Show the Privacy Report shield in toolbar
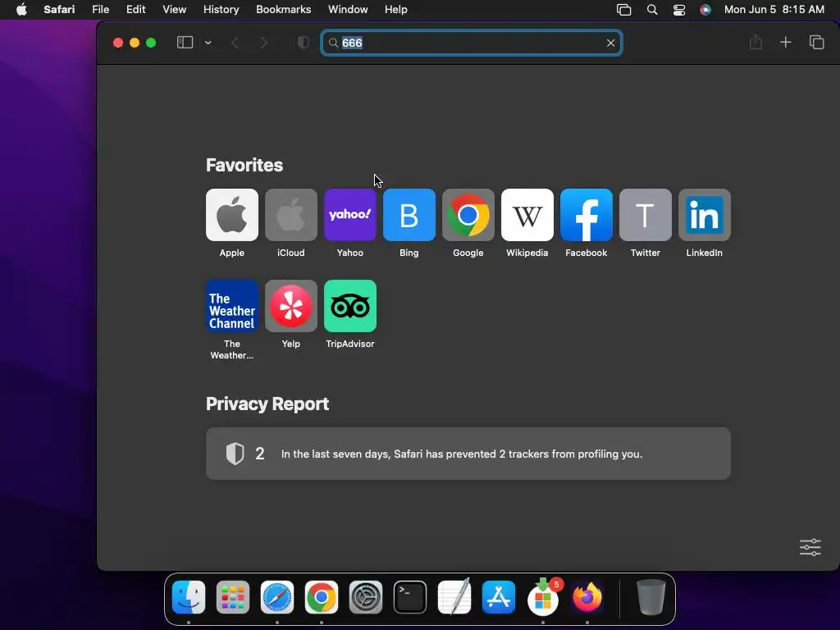840x630 pixels. pos(304,43)
